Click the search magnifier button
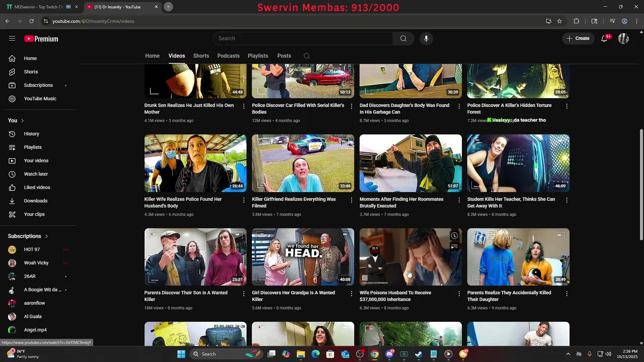644x362 pixels. click(403, 39)
